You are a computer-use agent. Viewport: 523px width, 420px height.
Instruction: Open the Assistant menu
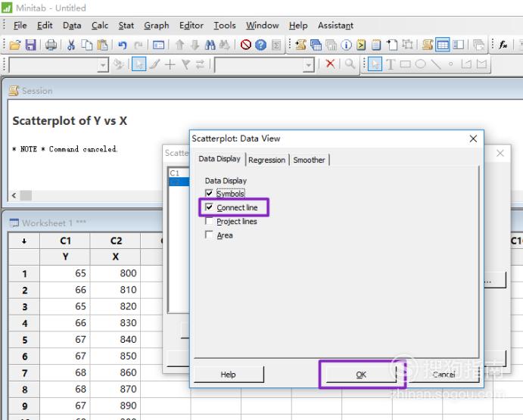335,26
